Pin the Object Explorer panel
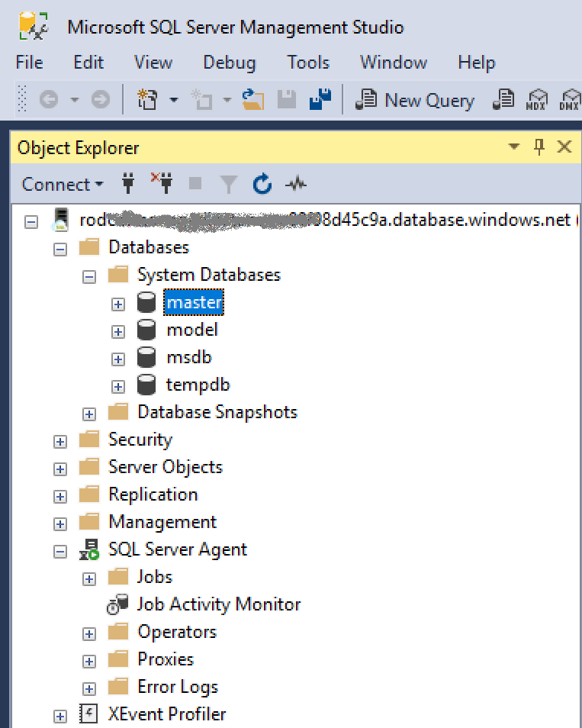 pos(539,147)
